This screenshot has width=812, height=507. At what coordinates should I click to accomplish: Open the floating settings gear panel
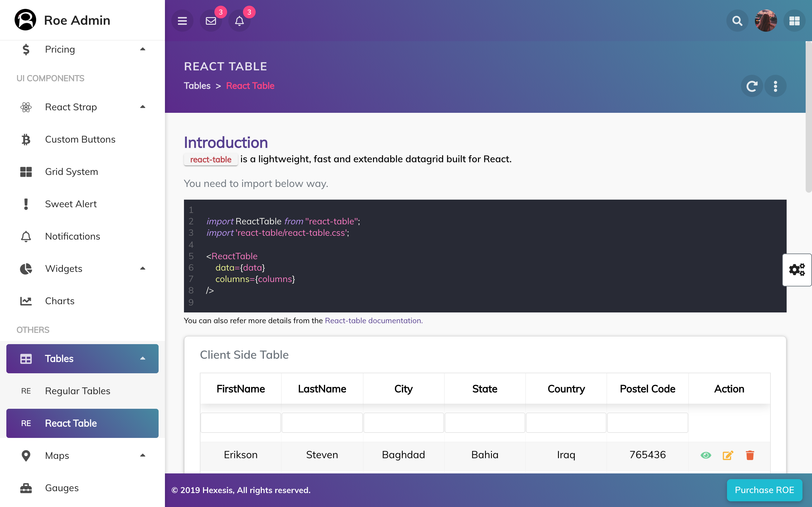coord(797,269)
